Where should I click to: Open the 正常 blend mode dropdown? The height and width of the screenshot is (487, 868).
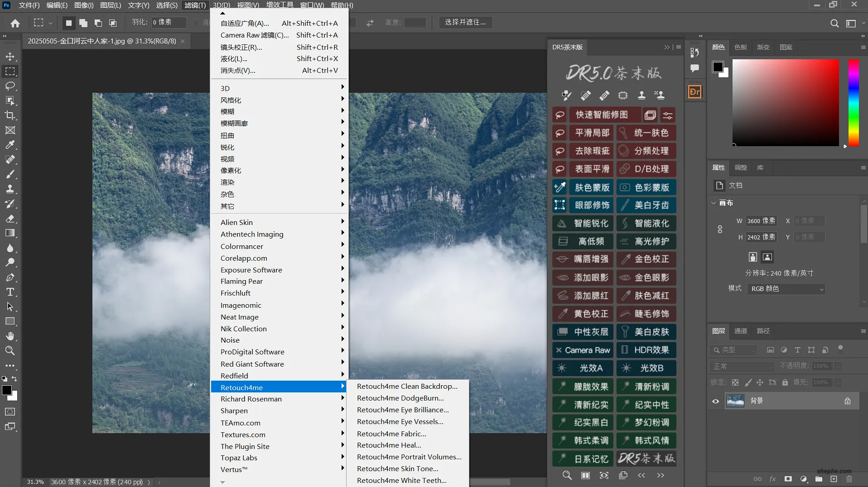coord(742,366)
